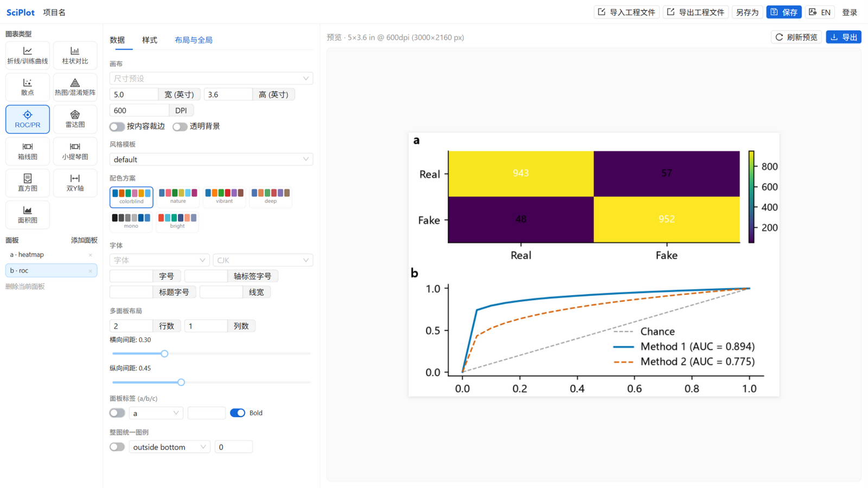
Task: Disable the Bold panel label switch
Action: (x=237, y=413)
